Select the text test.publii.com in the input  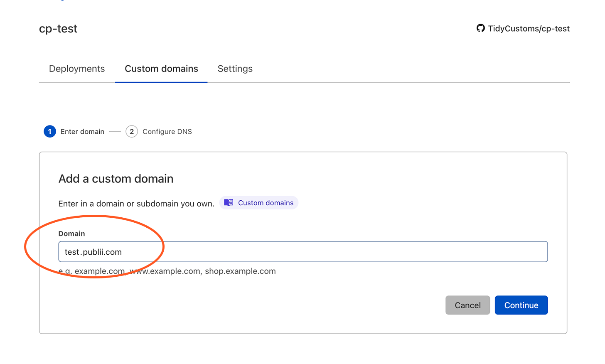click(x=92, y=251)
